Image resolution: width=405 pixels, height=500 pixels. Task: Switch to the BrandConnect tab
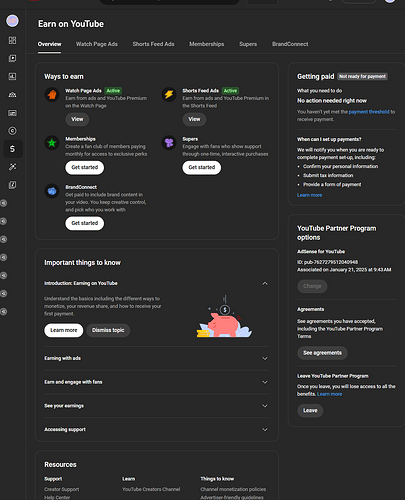click(290, 44)
